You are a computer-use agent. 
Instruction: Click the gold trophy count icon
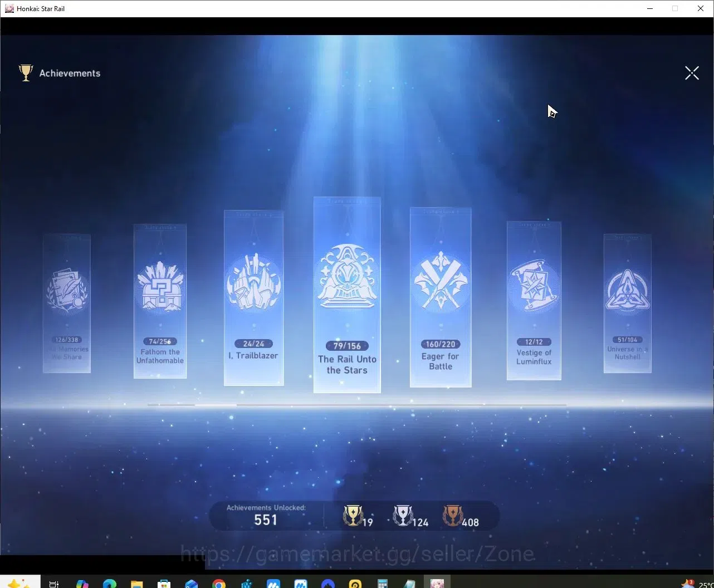(x=353, y=516)
